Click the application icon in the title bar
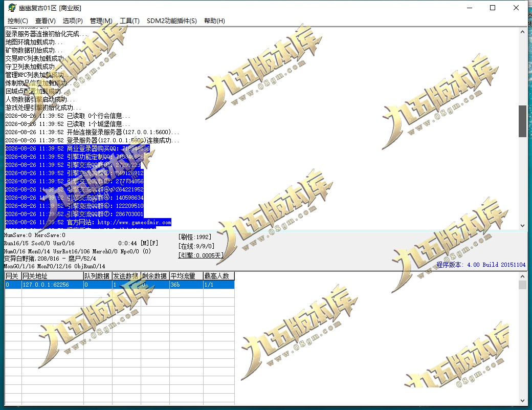Image resolution: width=532 pixels, height=410 pixels. (12, 8)
